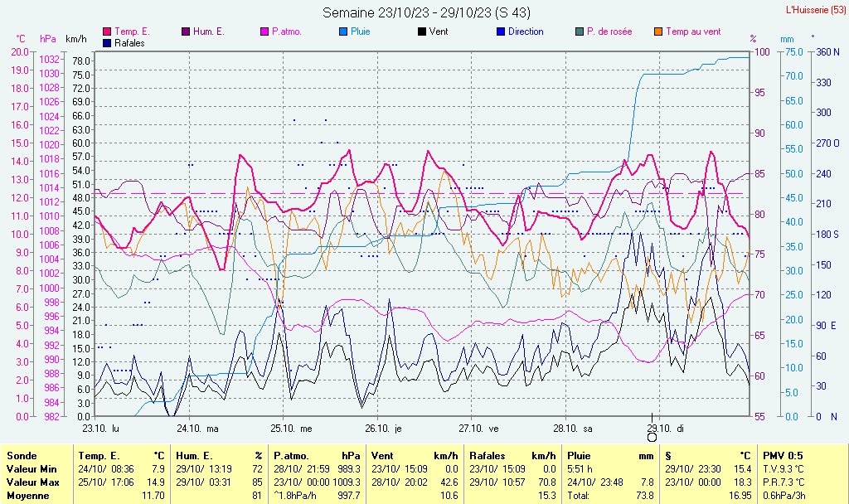Click the 'Rafales' label in the chart legend

[x=129, y=43]
